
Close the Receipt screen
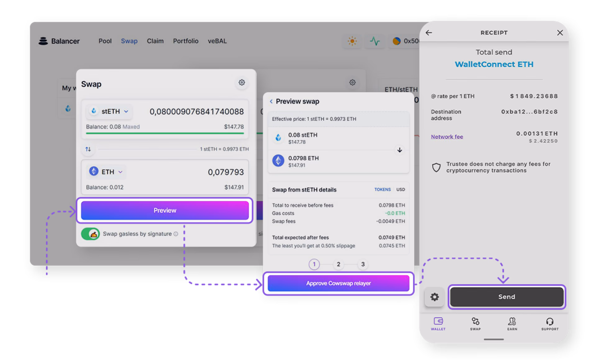pyautogui.click(x=560, y=33)
